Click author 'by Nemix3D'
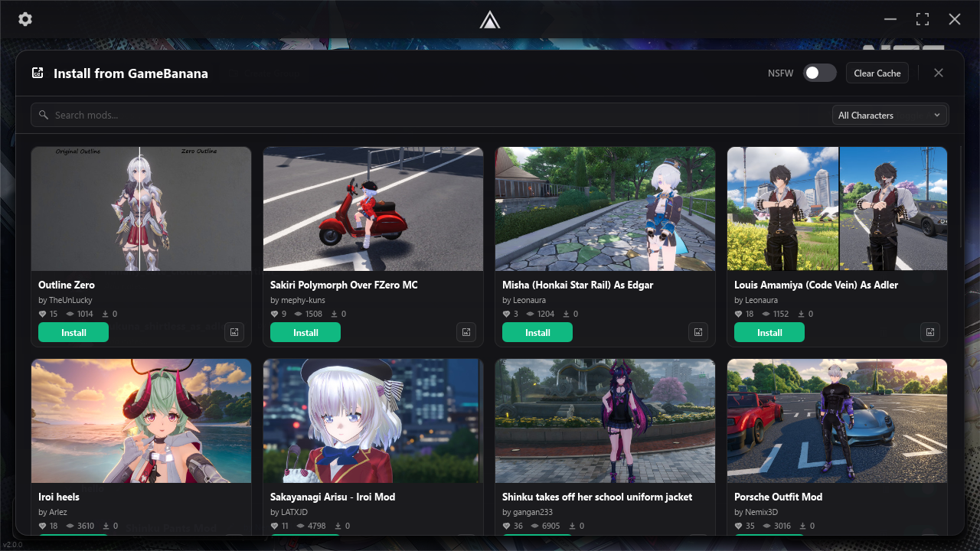980x551 pixels. (x=758, y=512)
